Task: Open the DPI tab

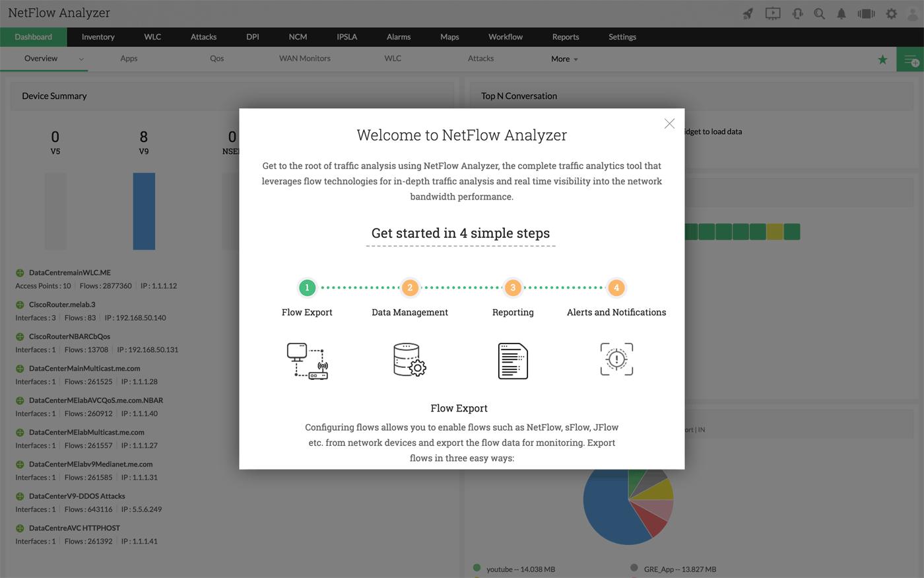Action: tap(253, 37)
